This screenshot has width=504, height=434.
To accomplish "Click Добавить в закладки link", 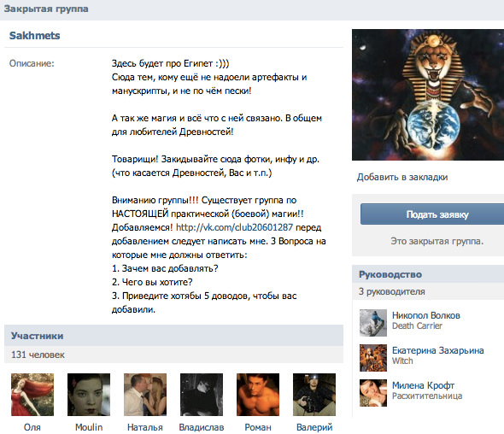I will (x=402, y=177).
